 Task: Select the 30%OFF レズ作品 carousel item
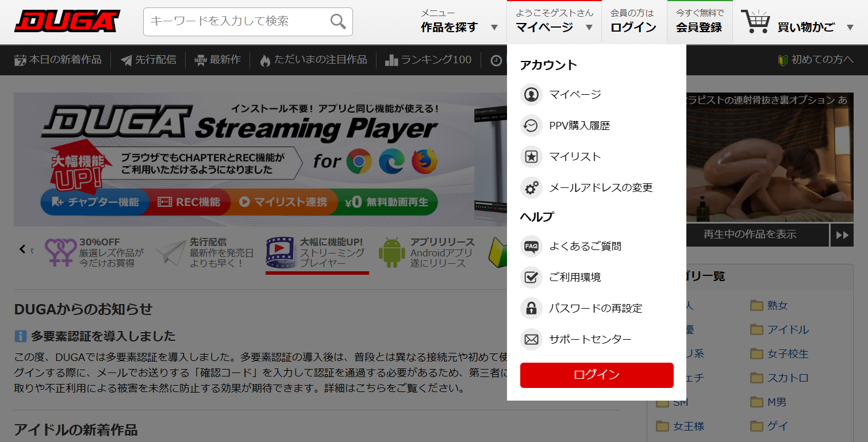95,252
